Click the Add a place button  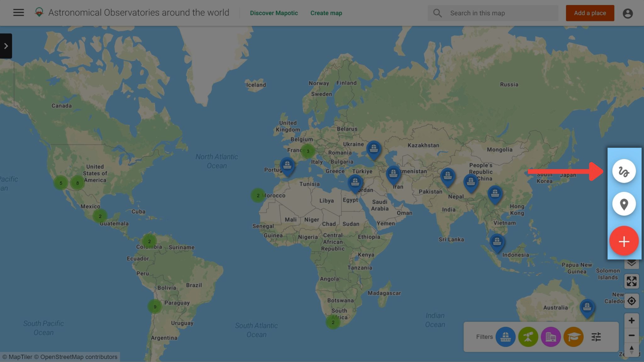[590, 13]
